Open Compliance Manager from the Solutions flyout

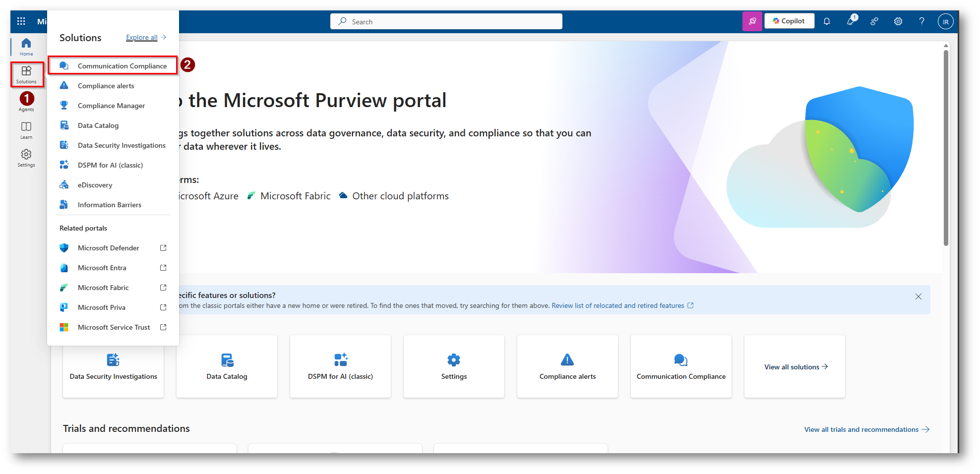click(113, 106)
